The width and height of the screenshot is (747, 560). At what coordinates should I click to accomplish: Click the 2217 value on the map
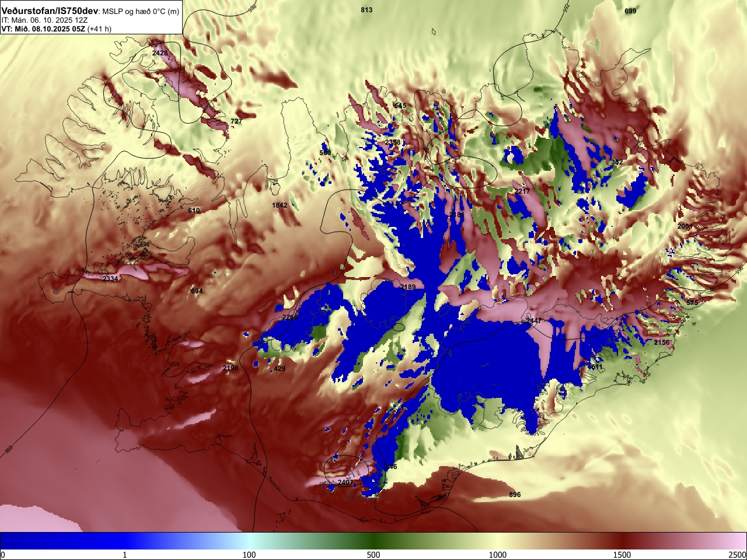tap(522, 191)
